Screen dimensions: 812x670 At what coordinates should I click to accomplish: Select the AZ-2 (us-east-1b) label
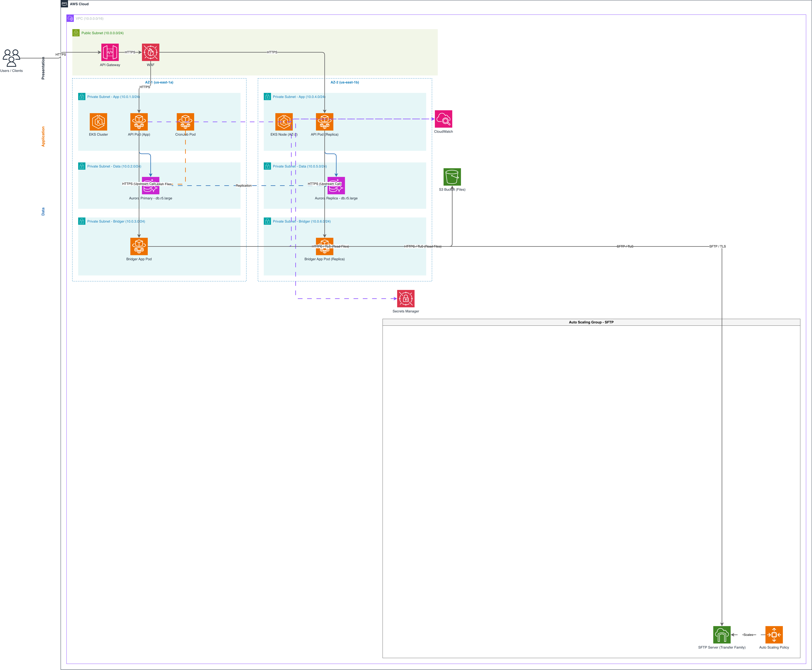click(345, 82)
